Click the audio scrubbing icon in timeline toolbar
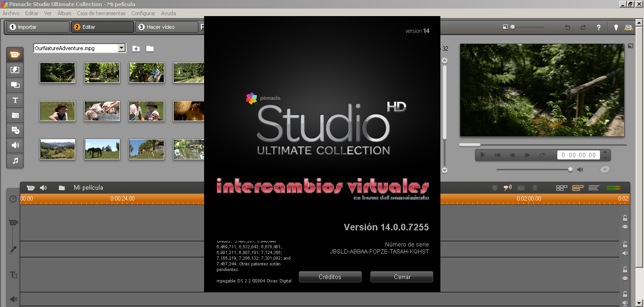The image size is (644, 307). pyautogui.click(x=507, y=188)
